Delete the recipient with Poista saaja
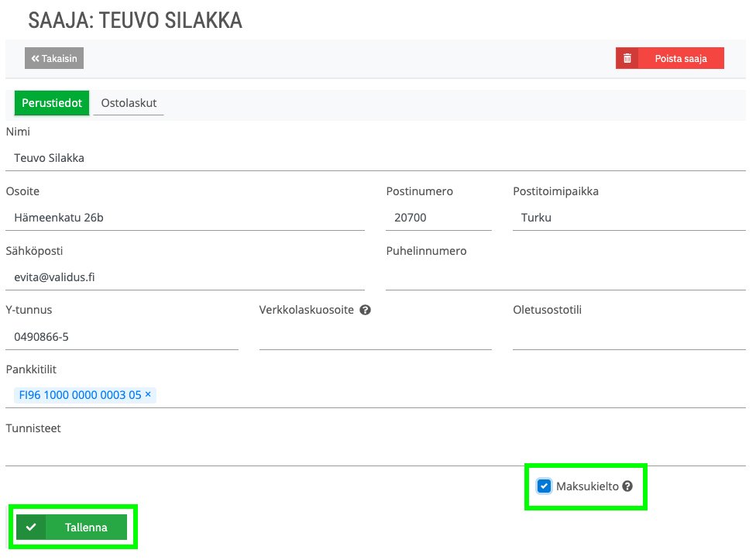Viewport: 756px width, 560px height. point(670,58)
